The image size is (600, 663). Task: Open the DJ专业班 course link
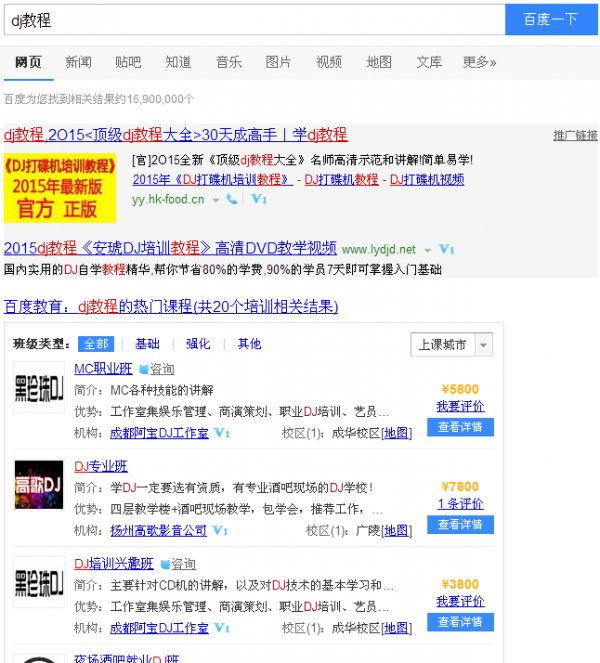point(101,466)
